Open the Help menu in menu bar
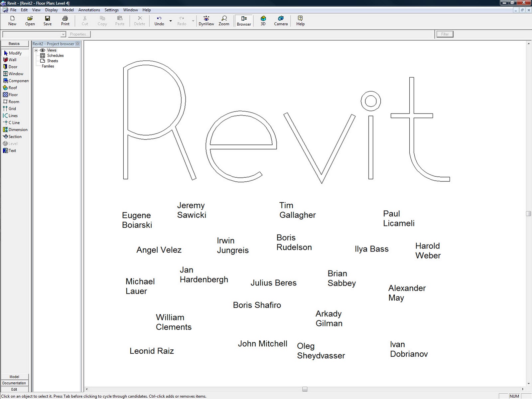This screenshot has width=532, height=399. (147, 10)
